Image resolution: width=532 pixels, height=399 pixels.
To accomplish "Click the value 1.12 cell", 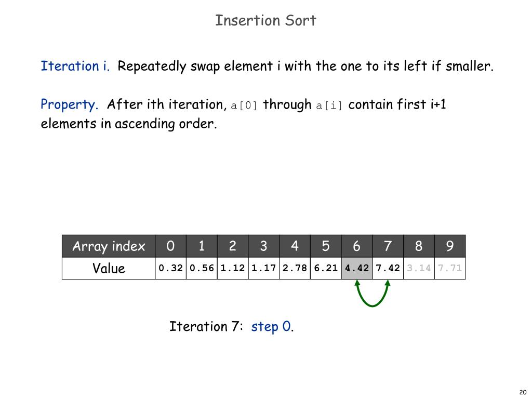I will click(232, 269).
